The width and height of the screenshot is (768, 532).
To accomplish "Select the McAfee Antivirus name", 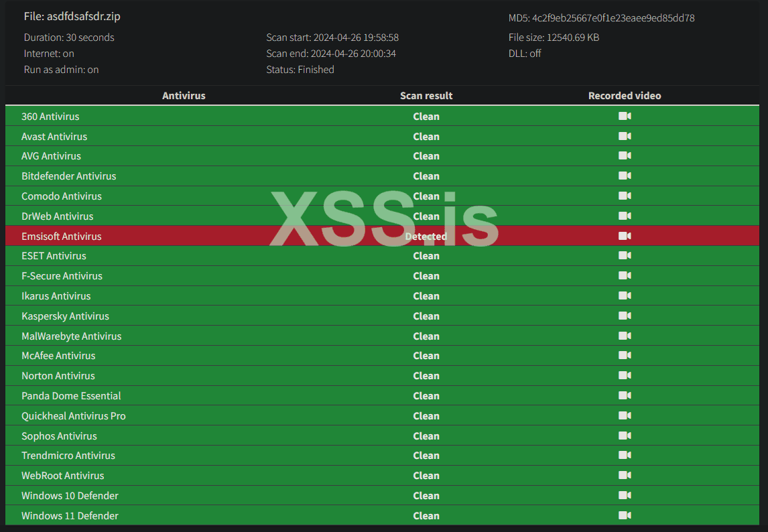I will 58,356.
